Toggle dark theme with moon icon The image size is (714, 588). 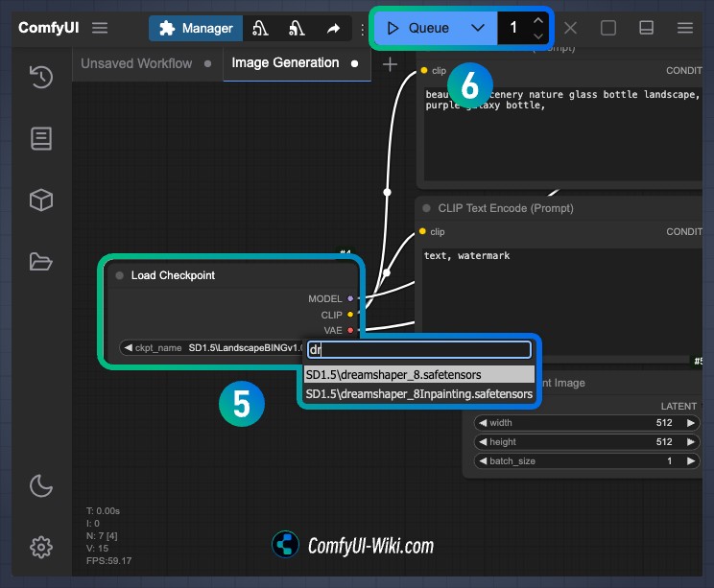(41, 485)
